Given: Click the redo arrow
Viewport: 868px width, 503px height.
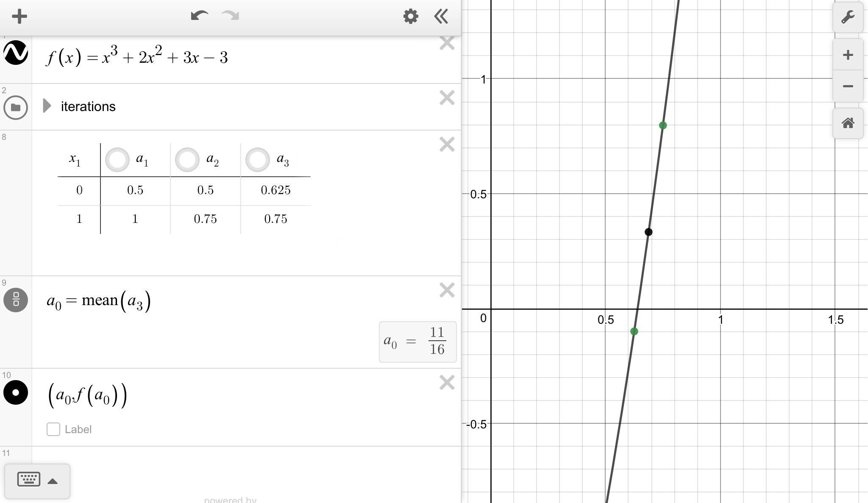Looking at the screenshot, I should point(231,16).
